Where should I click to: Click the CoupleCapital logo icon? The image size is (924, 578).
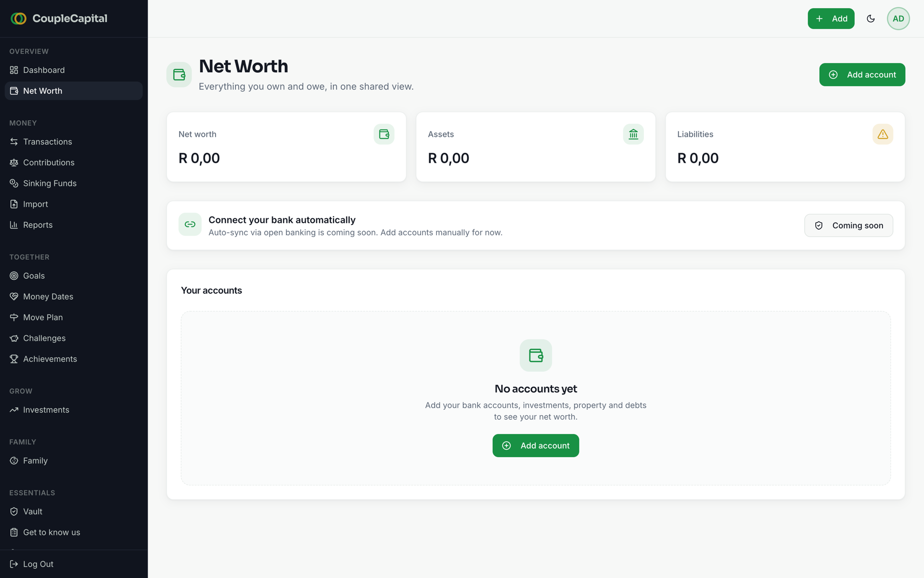[19, 18]
